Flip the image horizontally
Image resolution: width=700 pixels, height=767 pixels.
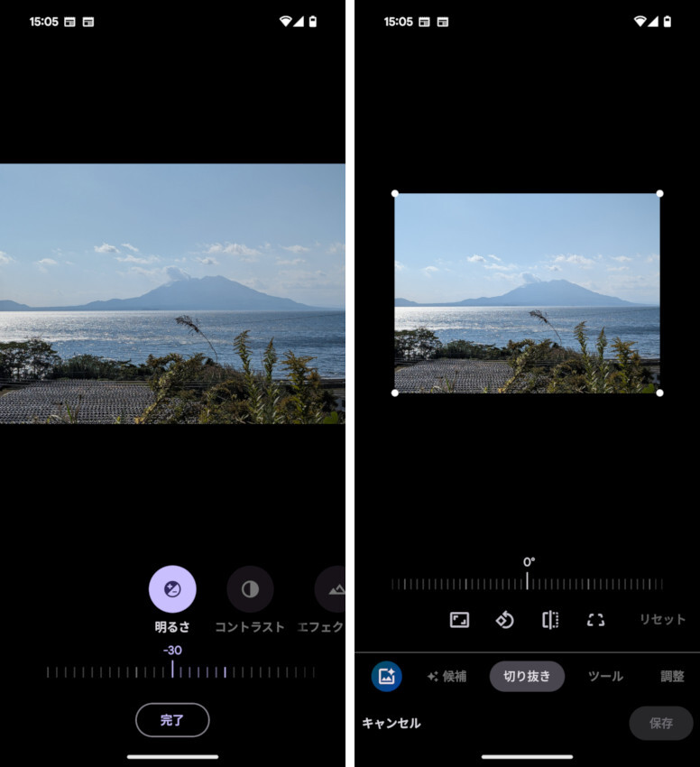click(x=550, y=620)
